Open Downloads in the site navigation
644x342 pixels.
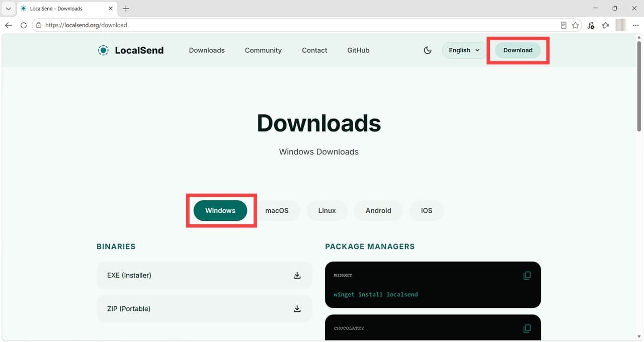tap(207, 50)
